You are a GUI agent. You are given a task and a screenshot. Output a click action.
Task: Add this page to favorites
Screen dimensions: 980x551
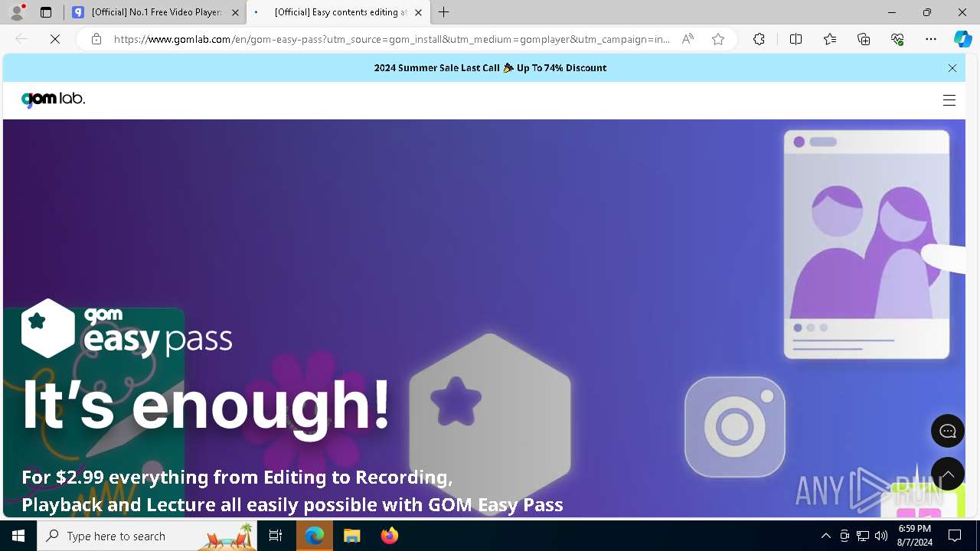[x=718, y=39]
